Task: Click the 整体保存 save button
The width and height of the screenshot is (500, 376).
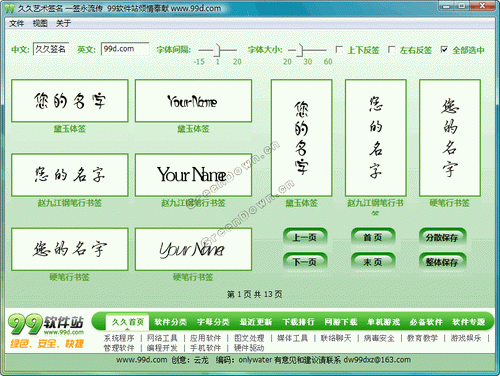Action: [x=442, y=262]
